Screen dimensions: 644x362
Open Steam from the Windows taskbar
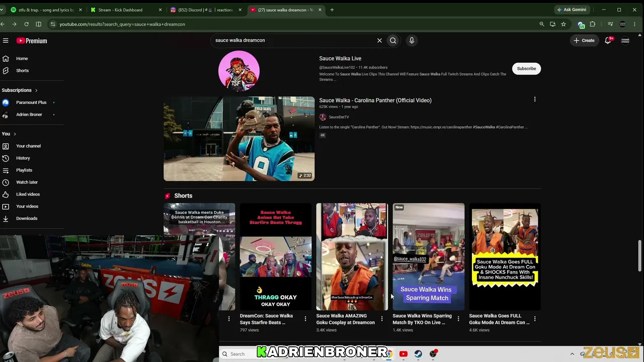(418, 354)
